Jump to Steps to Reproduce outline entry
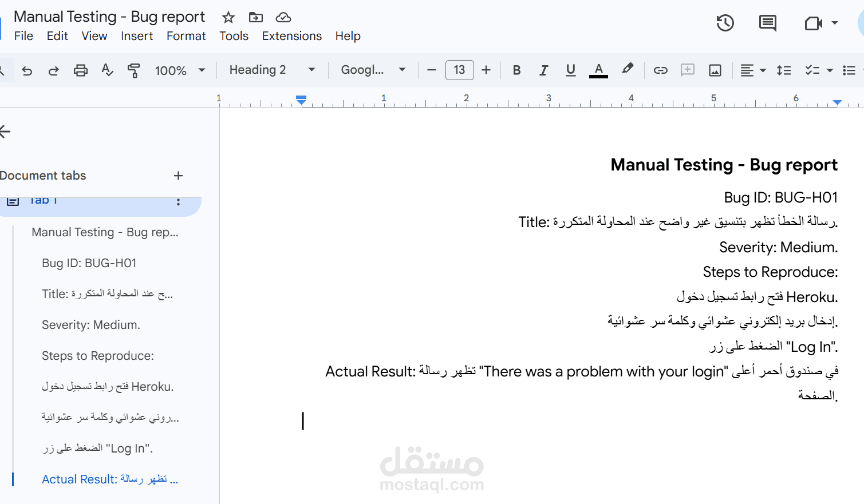Viewport: 864px width, 504px height. coord(98,356)
